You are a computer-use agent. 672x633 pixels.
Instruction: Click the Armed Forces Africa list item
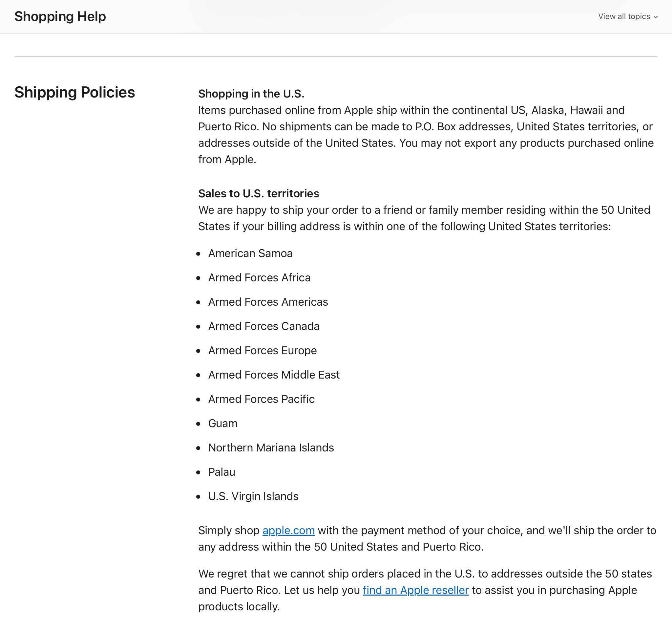pyautogui.click(x=259, y=278)
